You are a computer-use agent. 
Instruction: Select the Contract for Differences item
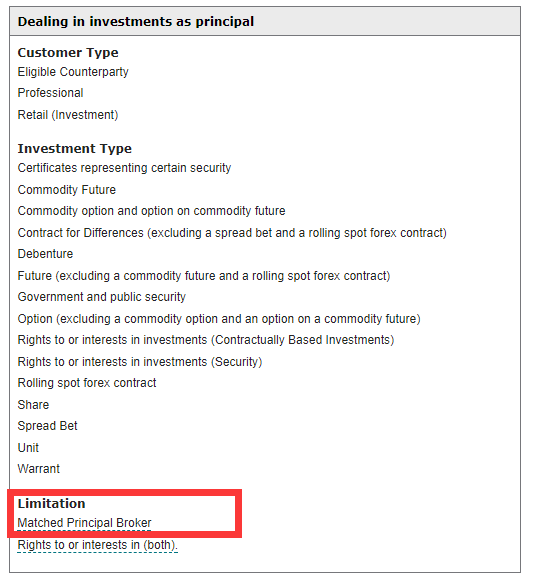[232, 233]
